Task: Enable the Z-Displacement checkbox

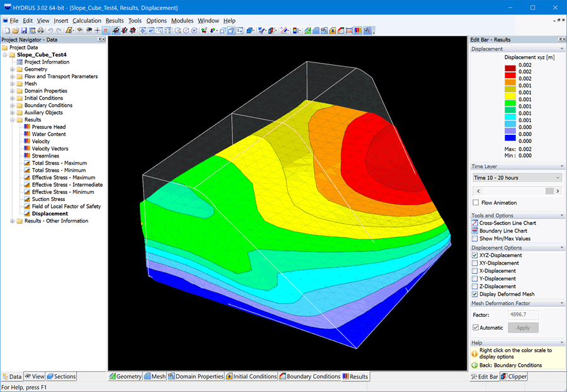Action: (x=476, y=287)
